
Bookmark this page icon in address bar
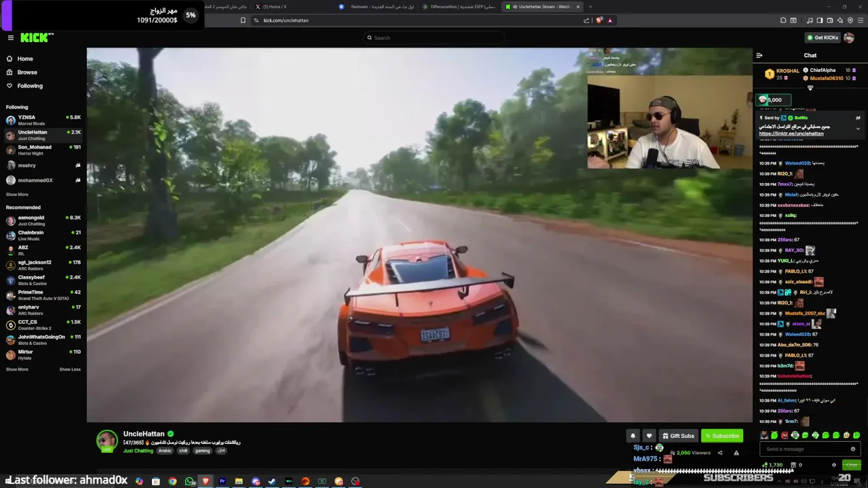click(243, 20)
